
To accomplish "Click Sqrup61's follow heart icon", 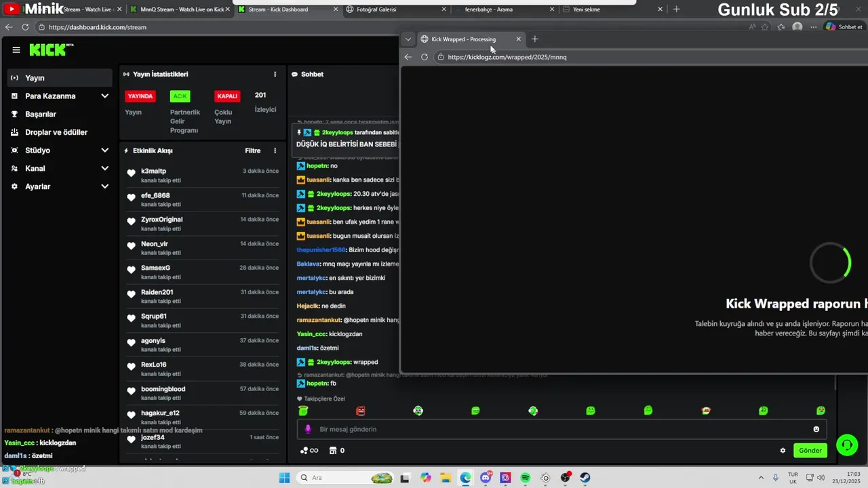I will [x=132, y=319].
